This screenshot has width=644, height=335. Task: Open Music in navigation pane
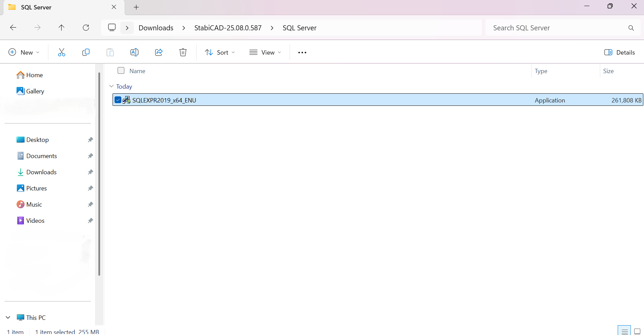pyautogui.click(x=29, y=204)
